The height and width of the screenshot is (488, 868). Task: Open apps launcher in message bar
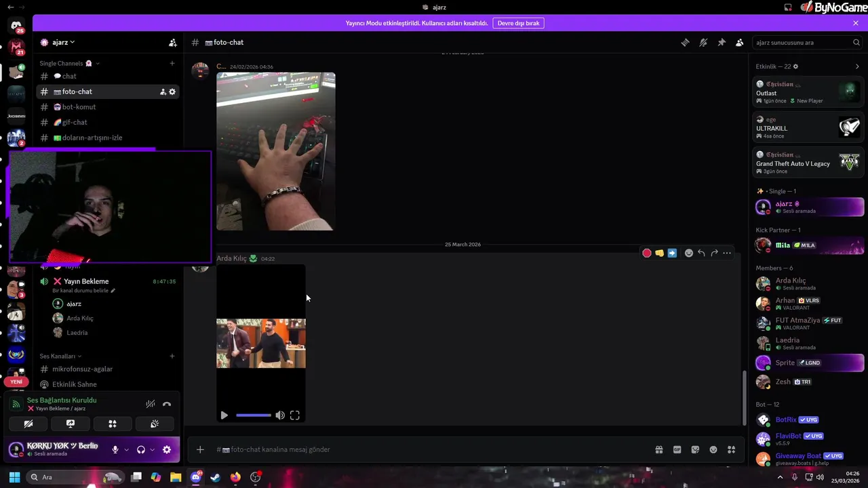pyautogui.click(x=732, y=449)
